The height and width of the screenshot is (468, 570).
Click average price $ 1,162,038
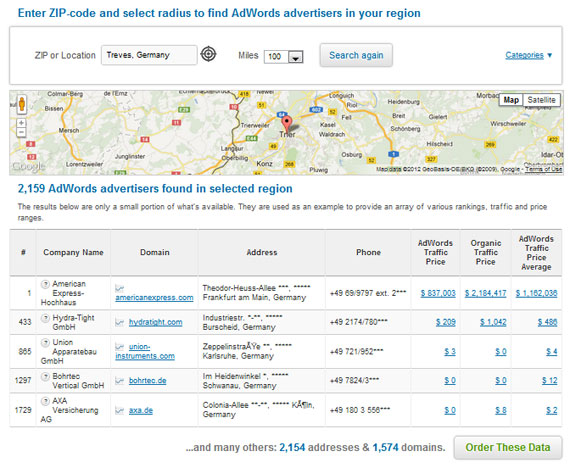point(536,293)
